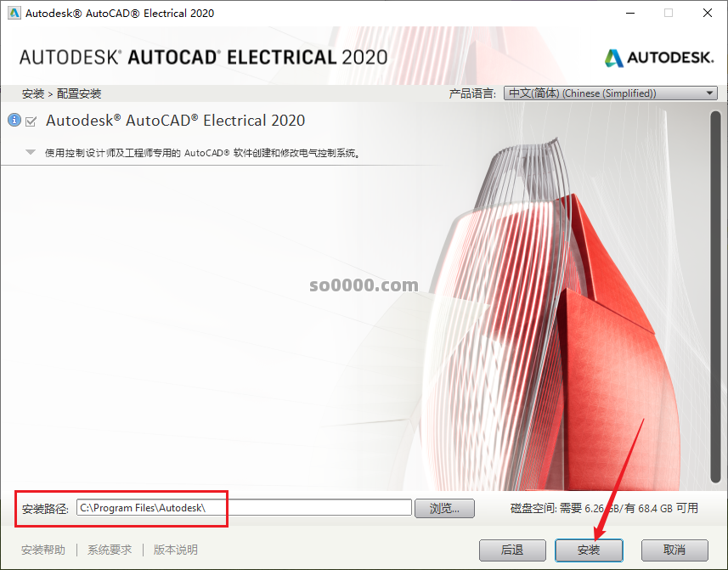Open the 安装帮助 link
728x570 pixels.
(x=43, y=550)
